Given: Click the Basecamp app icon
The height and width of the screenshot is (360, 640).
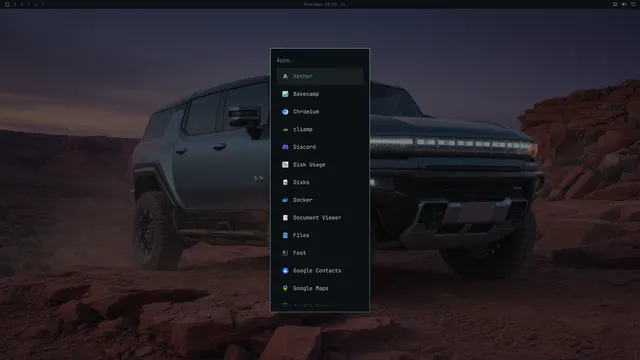Looking at the screenshot, I should pos(285,94).
